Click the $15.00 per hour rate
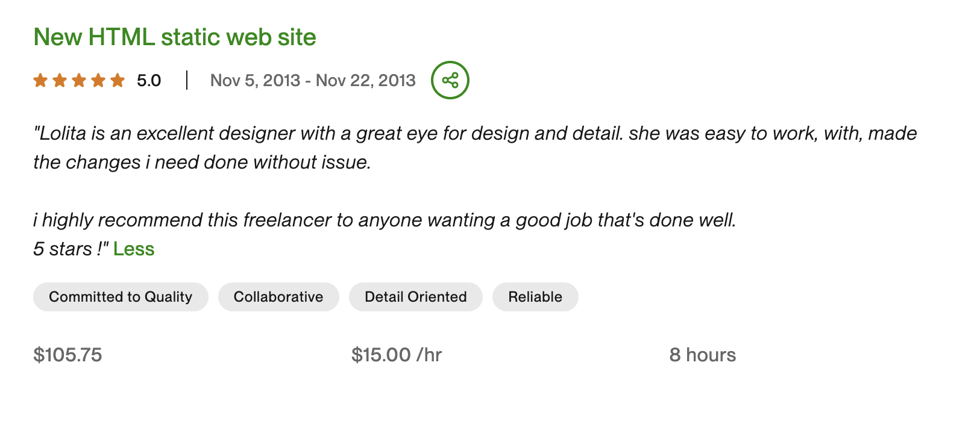Image resolution: width=980 pixels, height=436 pixels. click(x=397, y=355)
